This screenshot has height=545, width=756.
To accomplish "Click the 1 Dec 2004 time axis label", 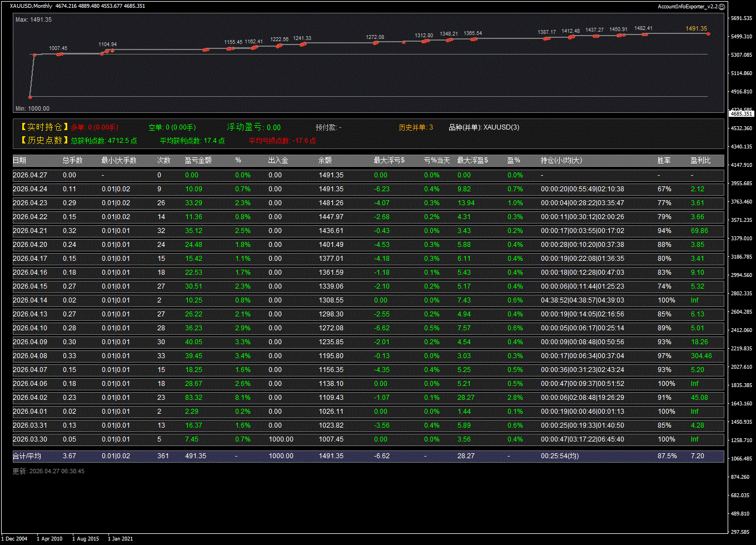I will 15,538.
